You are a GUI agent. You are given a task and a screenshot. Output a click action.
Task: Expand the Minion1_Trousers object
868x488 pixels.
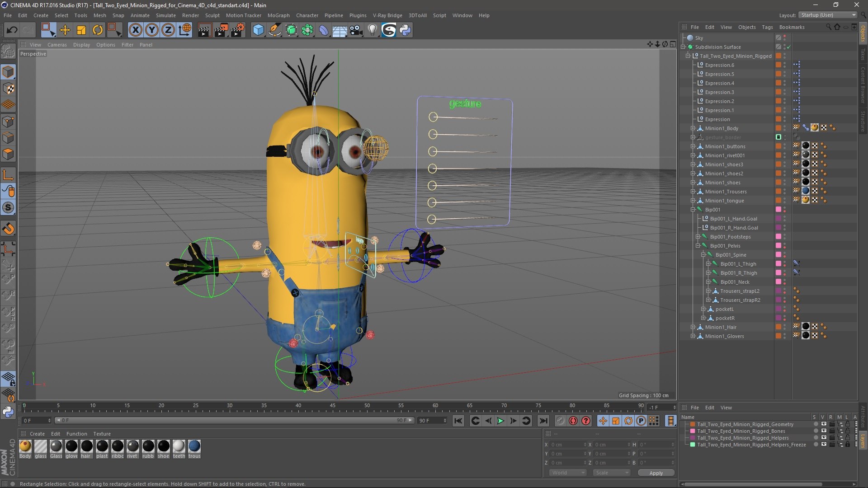coord(693,192)
